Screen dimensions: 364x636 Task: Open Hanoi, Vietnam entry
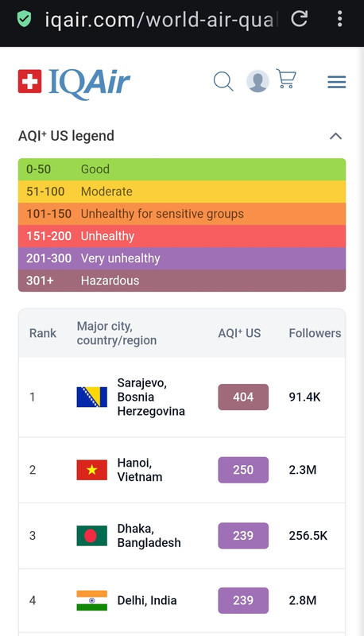[x=139, y=470]
